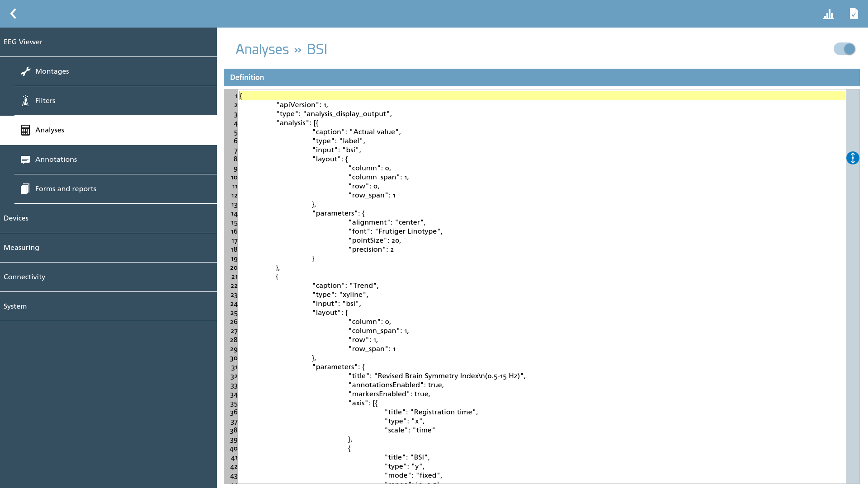Screen dimensions: 868x488
Task: Click the Forms and reports pages icon
Action: pos(25,189)
